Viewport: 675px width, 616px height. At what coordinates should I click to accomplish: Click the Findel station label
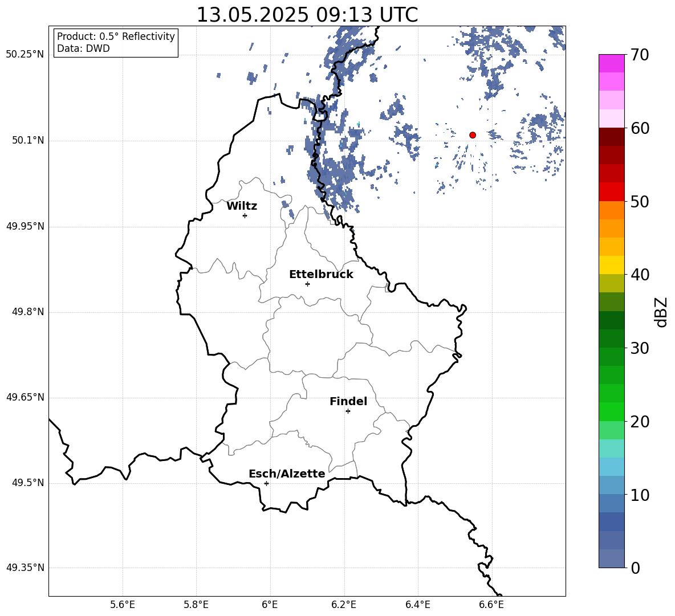348,401
